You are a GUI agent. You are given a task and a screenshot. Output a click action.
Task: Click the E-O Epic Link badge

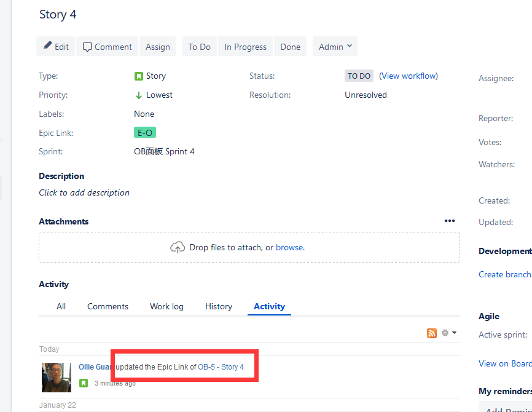click(x=144, y=132)
